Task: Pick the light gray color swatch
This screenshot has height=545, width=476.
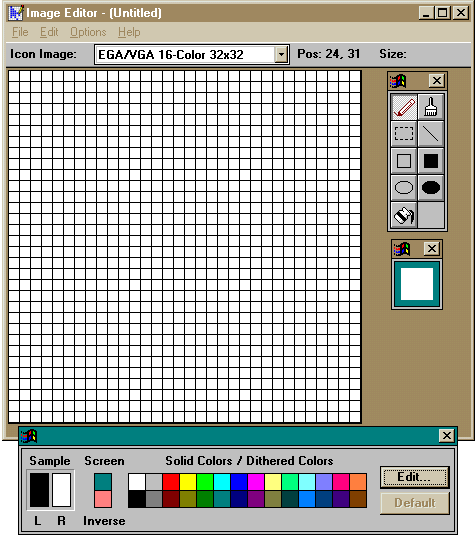Action: [x=154, y=482]
